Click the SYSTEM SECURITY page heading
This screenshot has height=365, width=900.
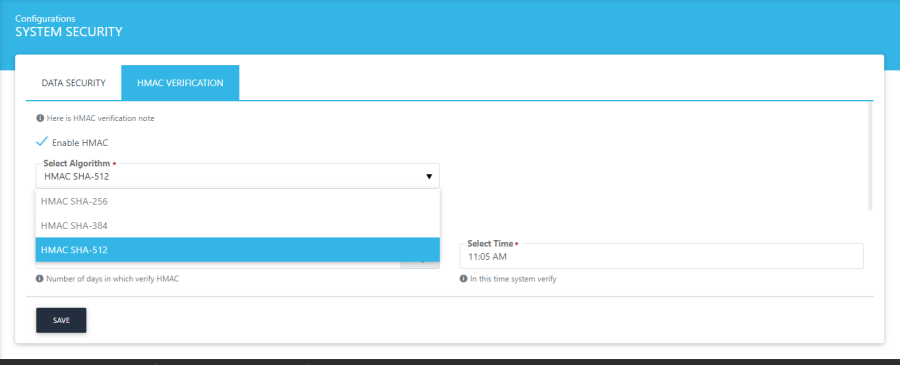69,32
